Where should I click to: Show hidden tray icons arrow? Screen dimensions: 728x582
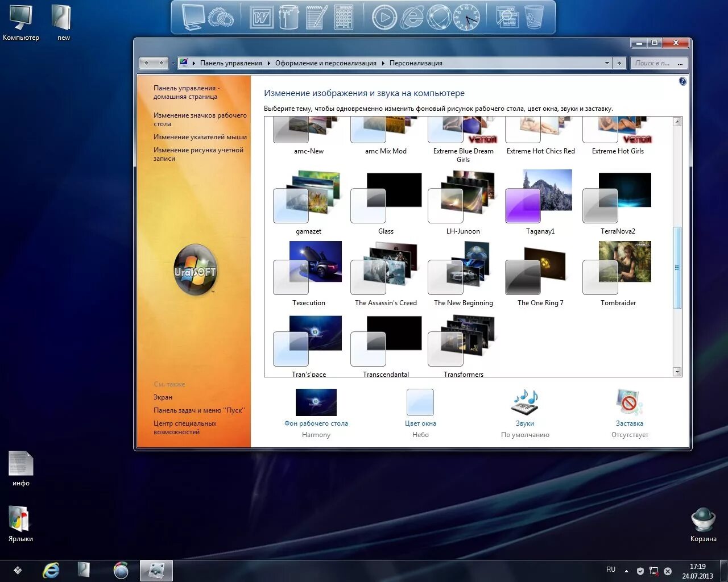(x=626, y=571)
